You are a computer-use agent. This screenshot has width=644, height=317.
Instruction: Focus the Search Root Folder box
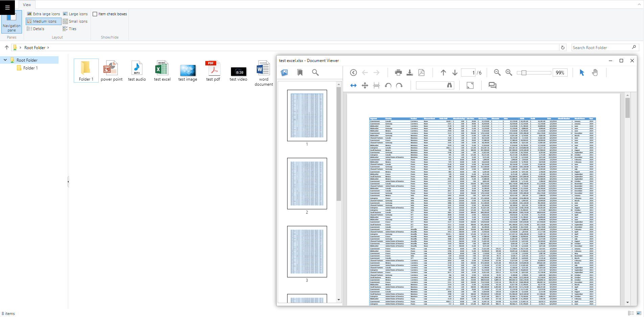[601, 47]
